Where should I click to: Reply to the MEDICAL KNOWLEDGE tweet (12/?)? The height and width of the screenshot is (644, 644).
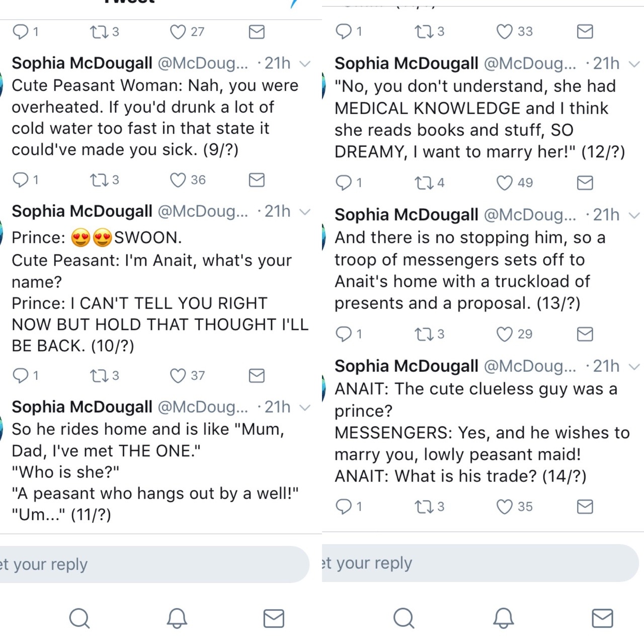[344, 183]
